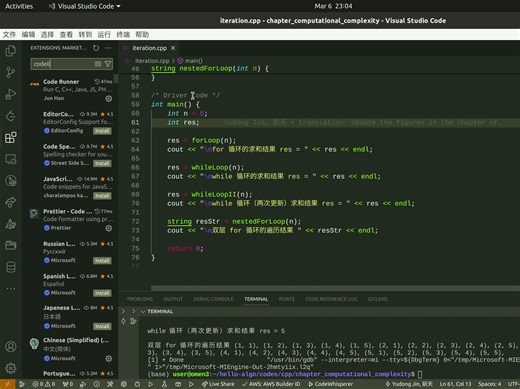Install the Russian Language Pack
This screenshot has height=389, width=520.
102,260
